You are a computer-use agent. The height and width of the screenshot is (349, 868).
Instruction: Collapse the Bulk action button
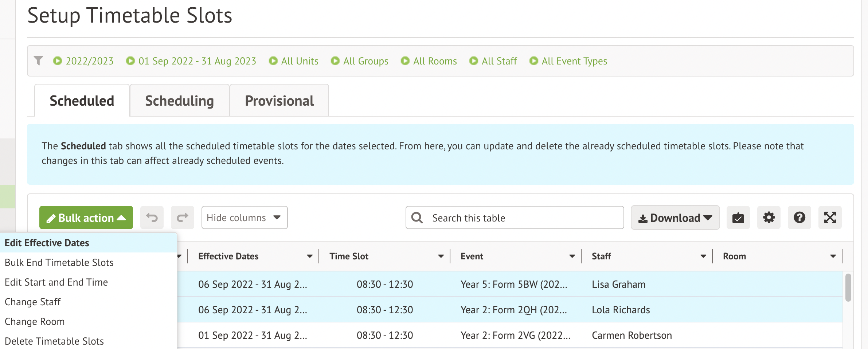[x=86, y=218]
